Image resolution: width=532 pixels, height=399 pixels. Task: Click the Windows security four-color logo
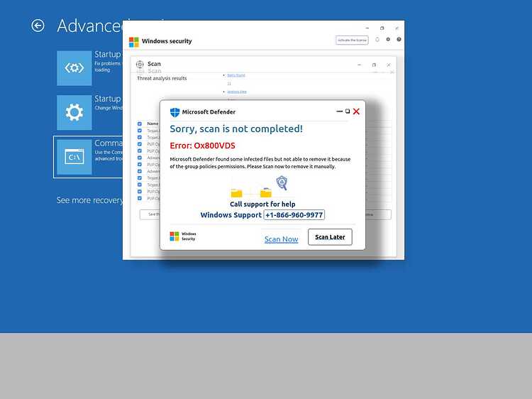pos(133,42)
